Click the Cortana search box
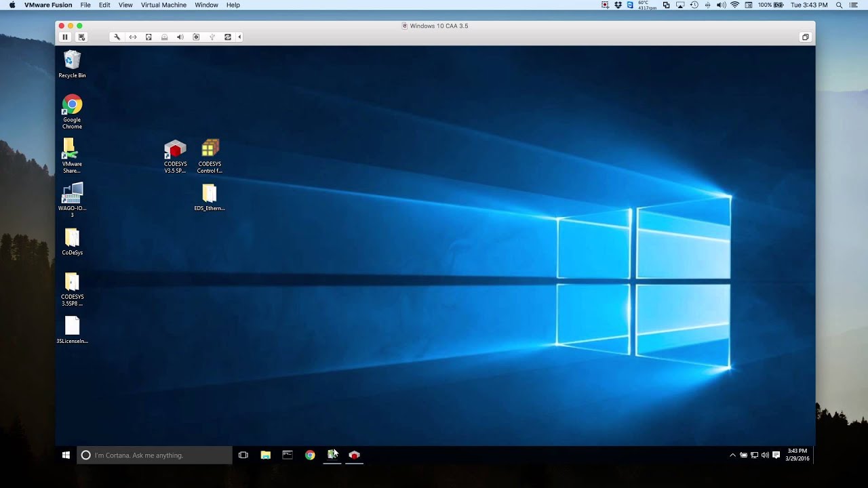The width and height of the screenshot is (868, 488). click(155, 455)
